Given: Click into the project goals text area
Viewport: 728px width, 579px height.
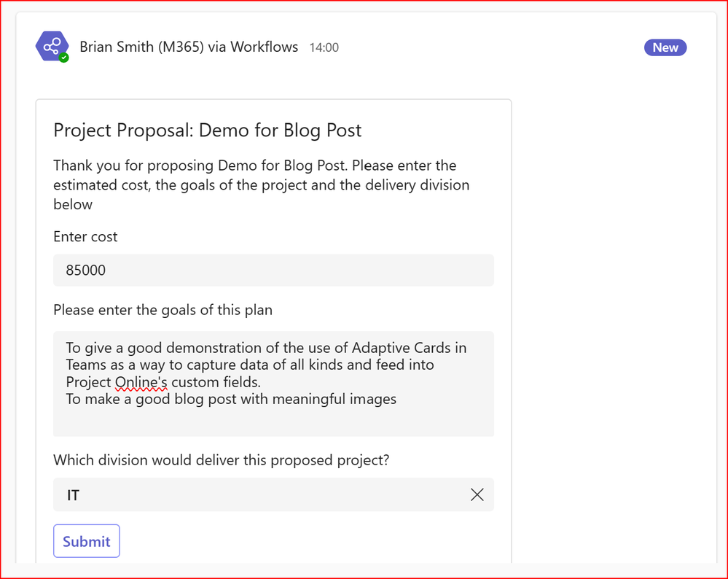Looking at the screenshot, I should tap(273, 384).
